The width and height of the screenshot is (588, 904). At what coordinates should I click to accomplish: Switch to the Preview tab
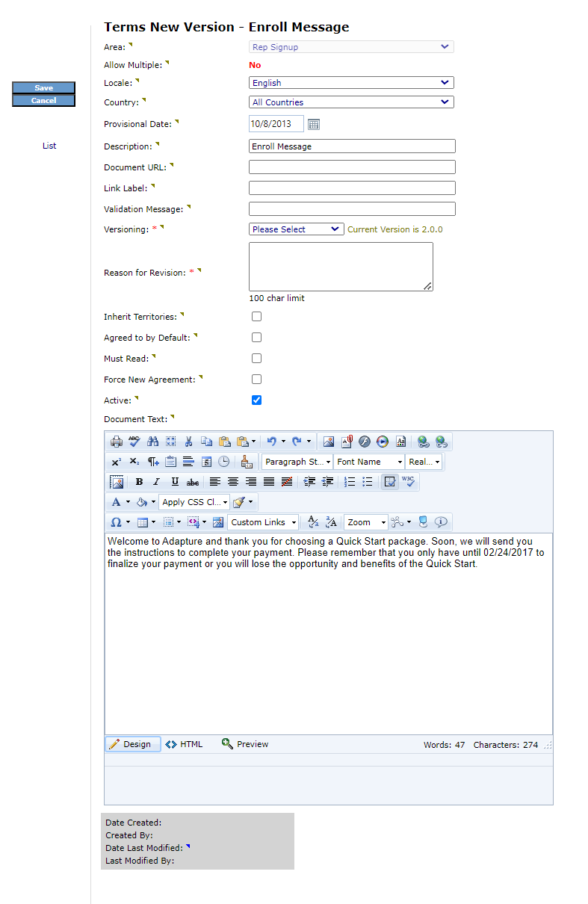[245, 744]
